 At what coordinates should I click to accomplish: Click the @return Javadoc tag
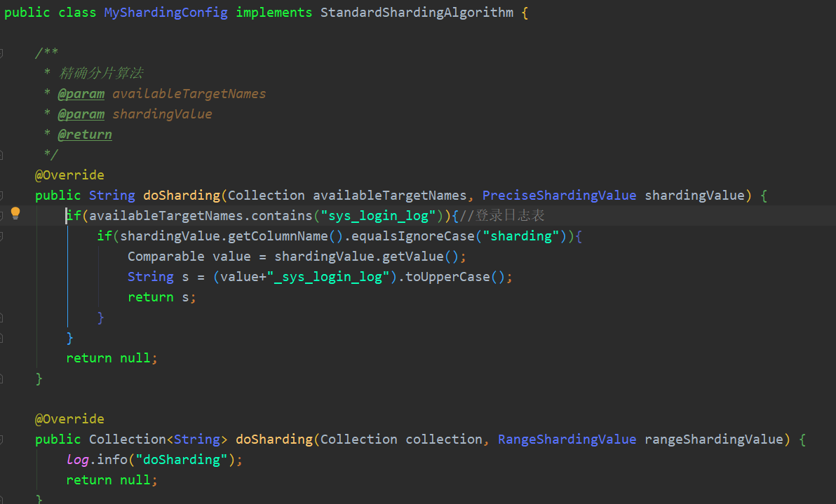pyautogui.click(x=85, y=135)
